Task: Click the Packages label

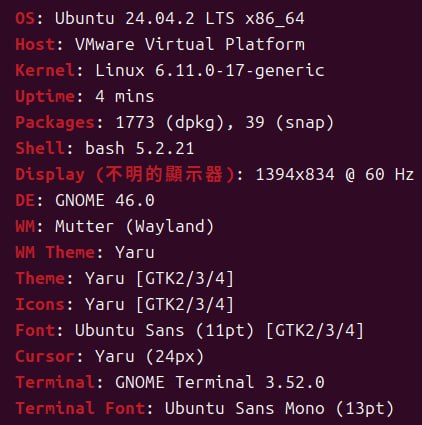Action: point(55,122)
